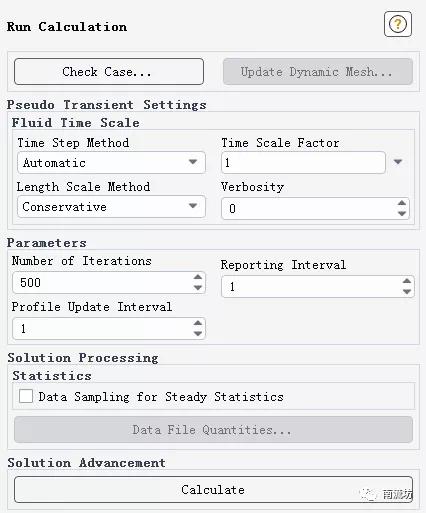Screen dimensions: 426x513
Task: Increase Verbosity with up arrow
Action: 402,203
